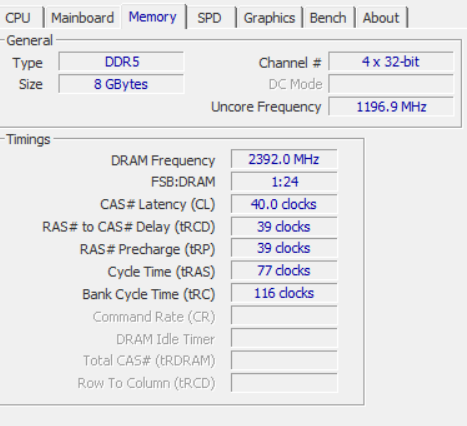Screen dimensions: 467x426
Task: Open the SPD tab
Action: 209,17
